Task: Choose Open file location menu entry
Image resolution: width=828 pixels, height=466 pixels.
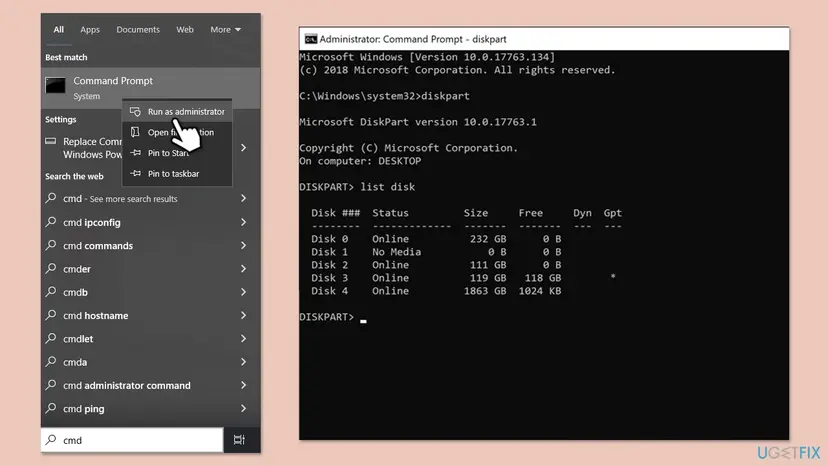Action: 177,132
